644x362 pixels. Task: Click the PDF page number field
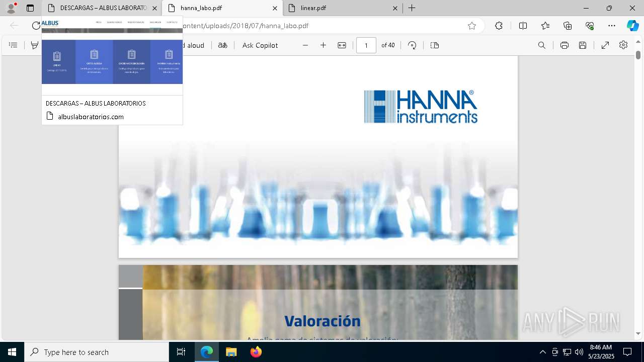click(x=366, y=45)
